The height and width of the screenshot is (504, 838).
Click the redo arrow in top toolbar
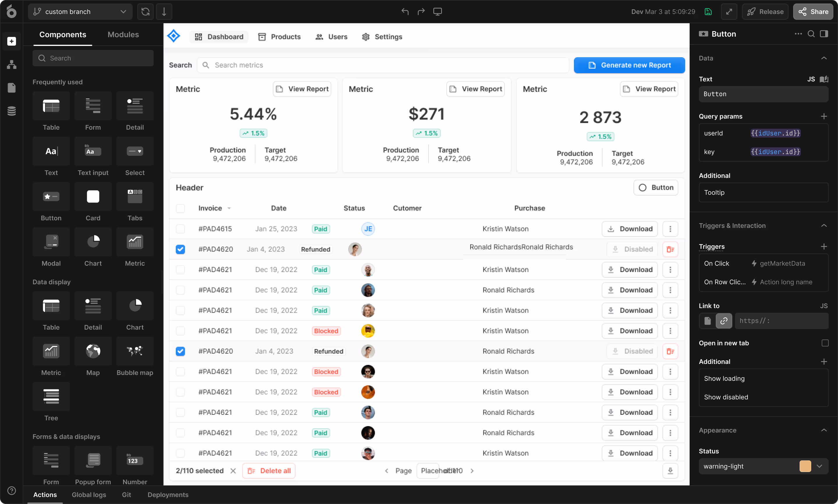(421, 12)
